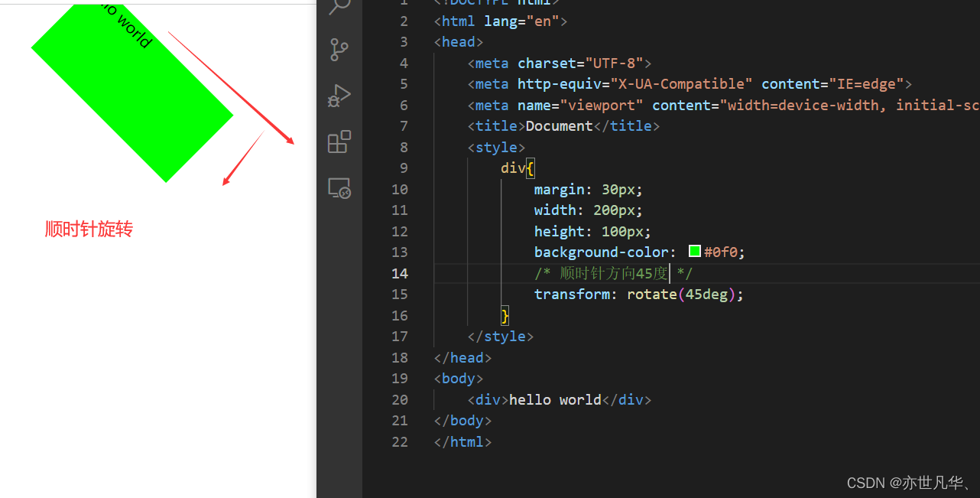Image resolution: width=980 pixels, height=498 pixels.
Task: Click the CSDN @亦世凡华 watermark link
Action: (910, 483)
